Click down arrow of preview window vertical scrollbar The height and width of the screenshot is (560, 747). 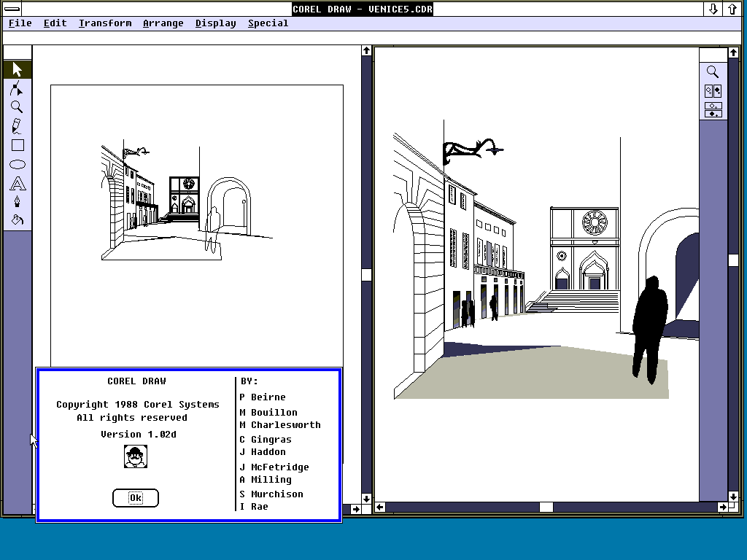point(733,497)
